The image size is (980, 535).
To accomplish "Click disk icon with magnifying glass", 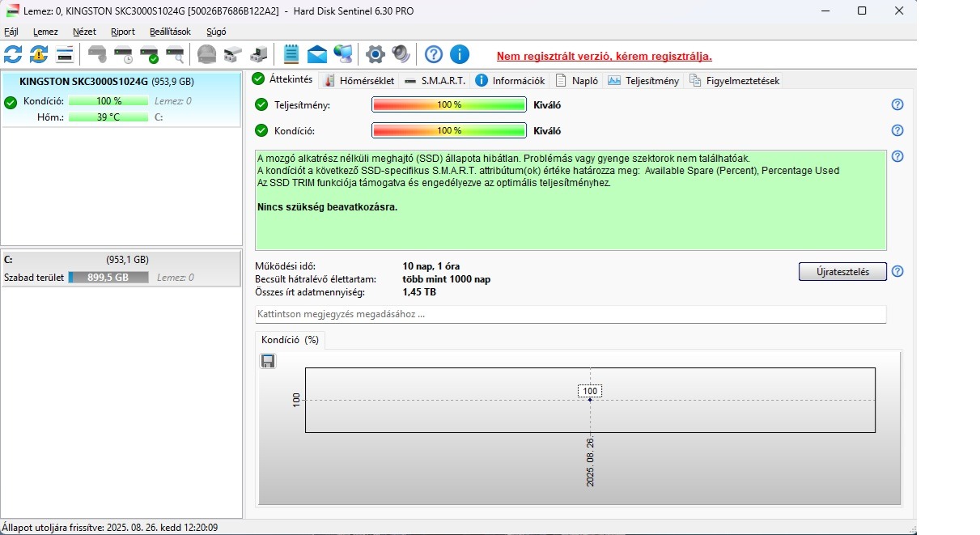I will click(175, 54).
